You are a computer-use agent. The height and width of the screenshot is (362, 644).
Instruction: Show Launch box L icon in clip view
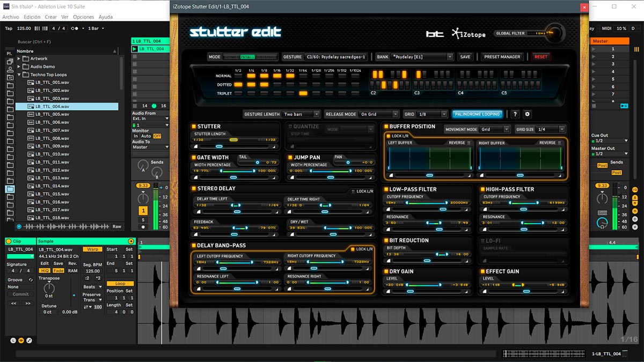(x=13, y=341)
